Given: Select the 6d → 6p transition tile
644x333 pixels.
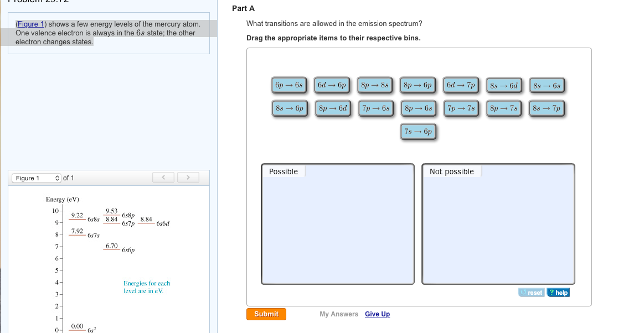Looking at the screenshot, I should tap(332, 85).
